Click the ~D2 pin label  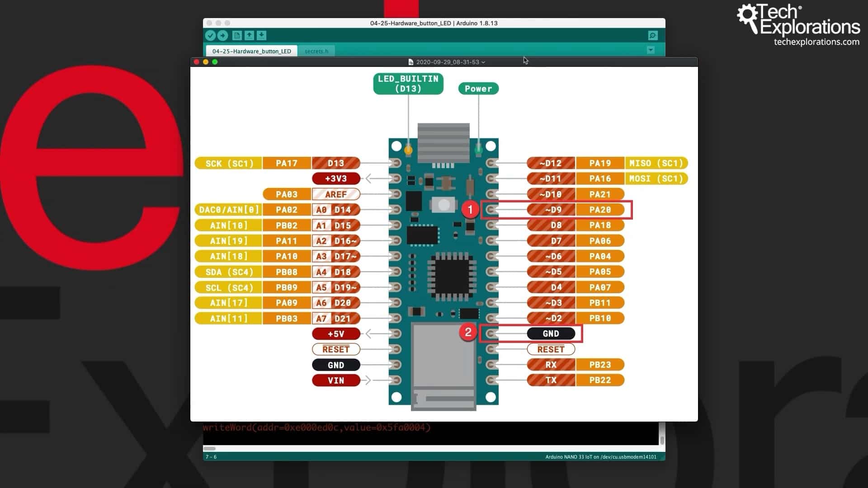[551, 318]
